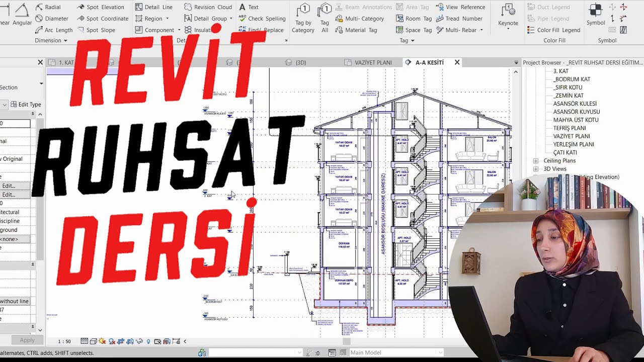Click the workset icon in status bar
644x362 pixels.
pyautogui.click(x=202, y=352)
